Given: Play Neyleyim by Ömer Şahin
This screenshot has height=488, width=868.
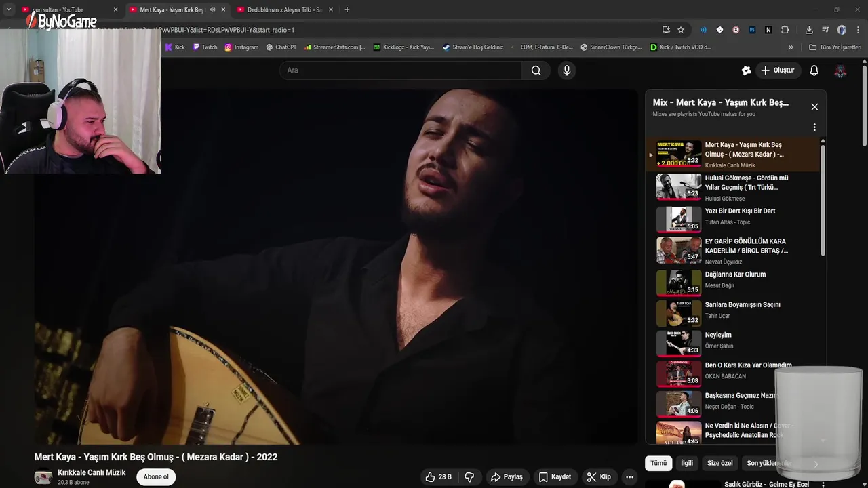Looking at the screenshot, I should (734, 343).
